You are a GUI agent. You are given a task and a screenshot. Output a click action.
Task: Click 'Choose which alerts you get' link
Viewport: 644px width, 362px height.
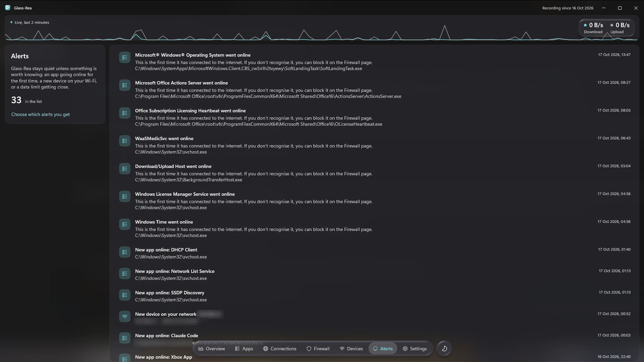[x=41, y=114]
